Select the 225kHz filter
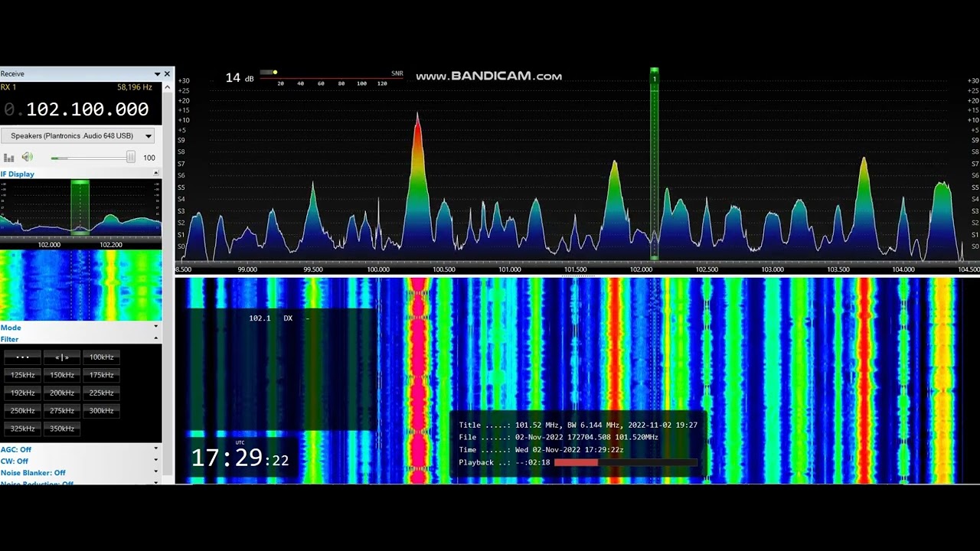980x551 pixels. (101, 393)
